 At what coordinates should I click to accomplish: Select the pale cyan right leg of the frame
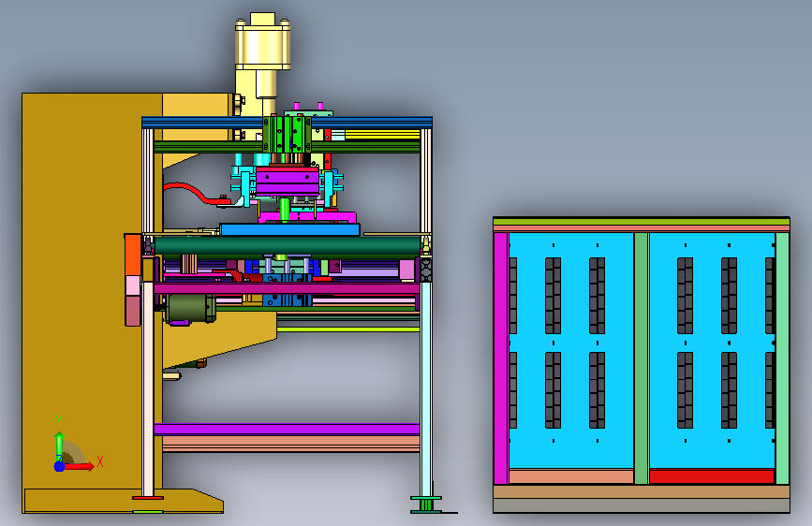click(x=426, y=388)
